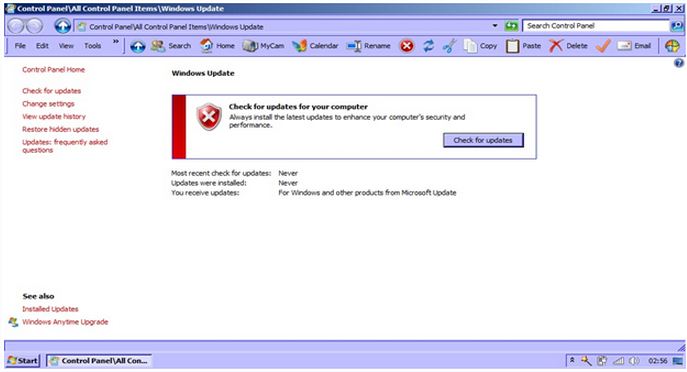Click the Start button
The image size is (687, 372).
point(22,361)
